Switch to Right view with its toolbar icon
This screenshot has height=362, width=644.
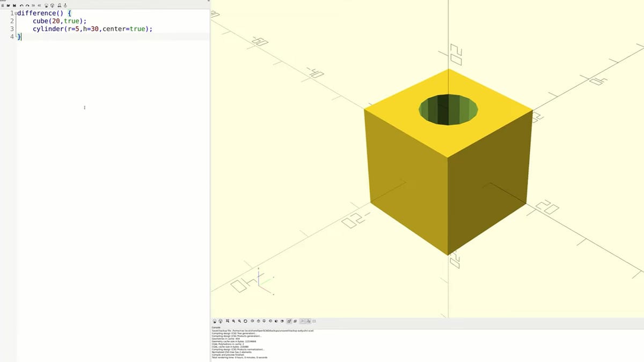252,321
